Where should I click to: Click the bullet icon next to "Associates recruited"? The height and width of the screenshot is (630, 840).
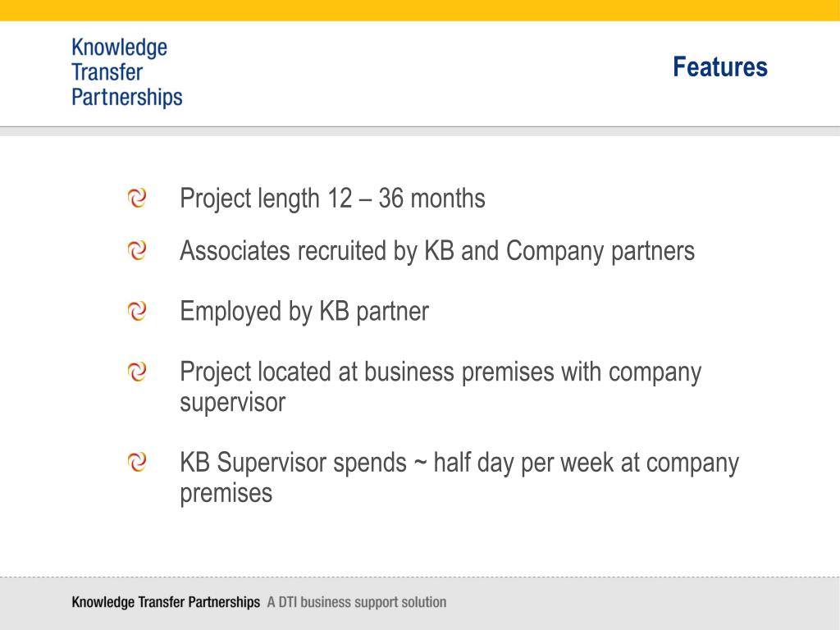pos(137,250)
